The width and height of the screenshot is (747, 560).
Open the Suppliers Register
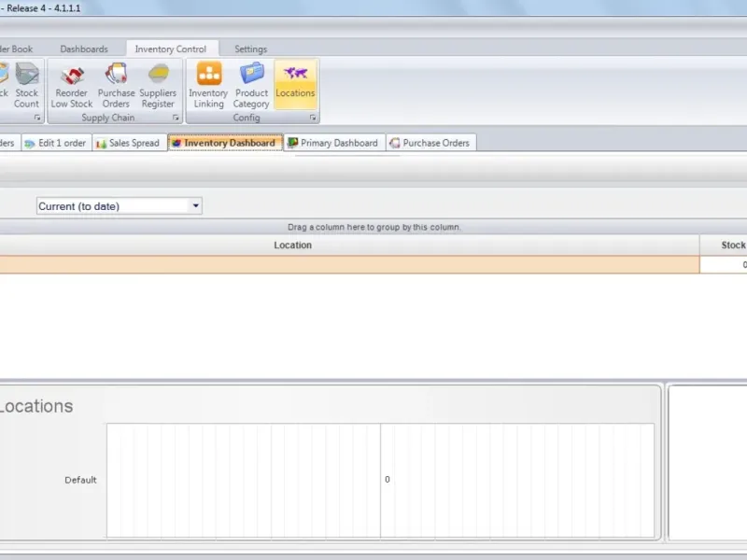[x=158, y=86]
